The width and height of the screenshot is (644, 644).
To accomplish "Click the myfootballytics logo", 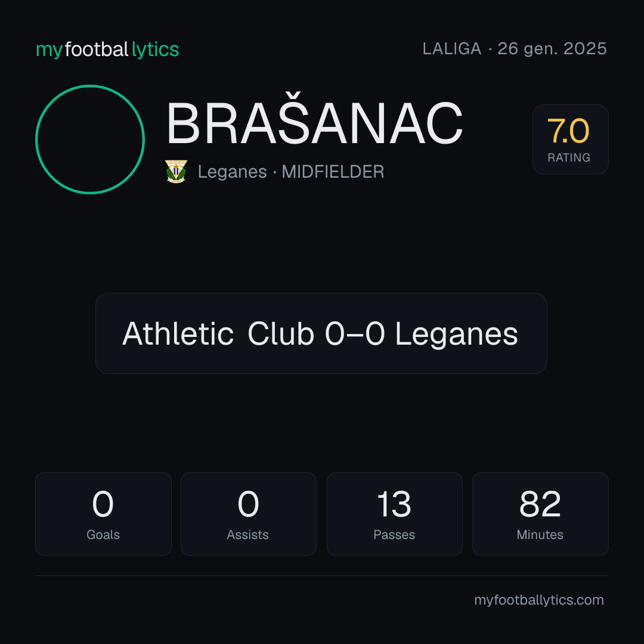I will tap(107, 49).
